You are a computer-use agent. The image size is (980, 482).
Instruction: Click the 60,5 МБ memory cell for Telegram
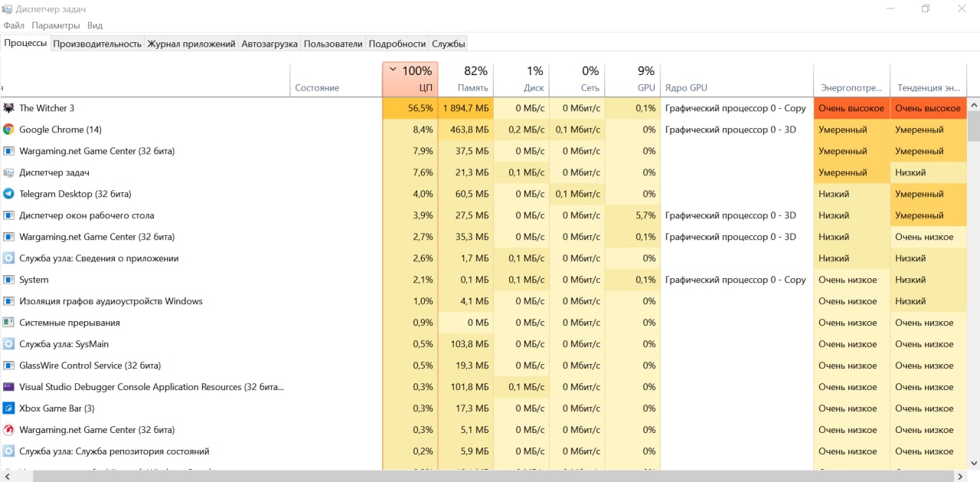(465, 194)
